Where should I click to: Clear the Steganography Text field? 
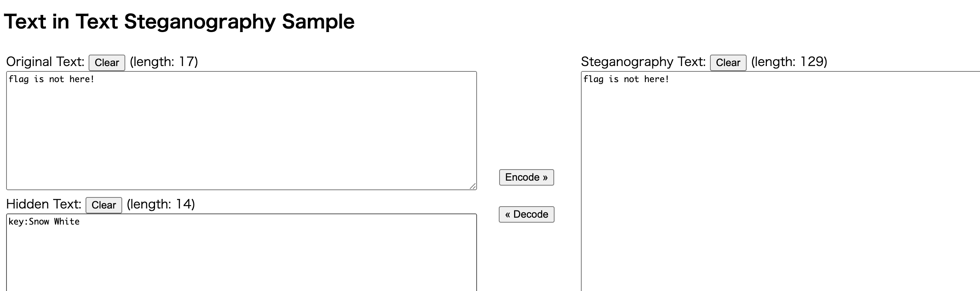[728, 63]
